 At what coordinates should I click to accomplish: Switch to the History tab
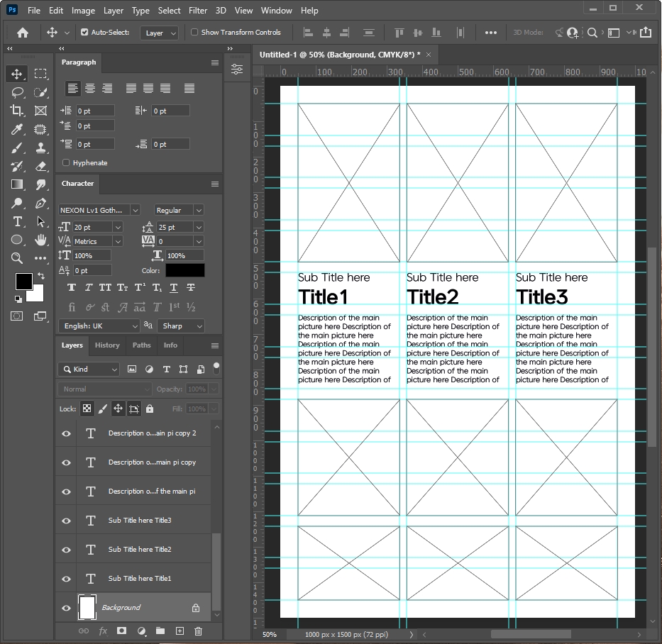[x=107, y=345]
